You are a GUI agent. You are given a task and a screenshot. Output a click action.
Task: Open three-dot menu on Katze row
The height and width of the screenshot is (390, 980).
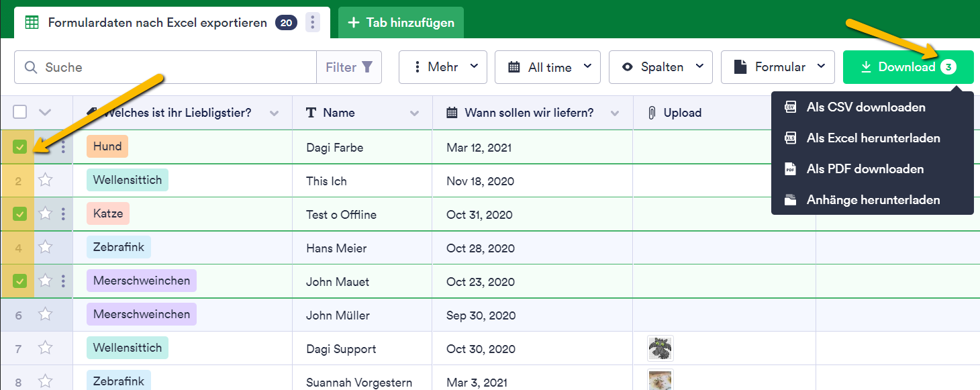coord(63,214)
